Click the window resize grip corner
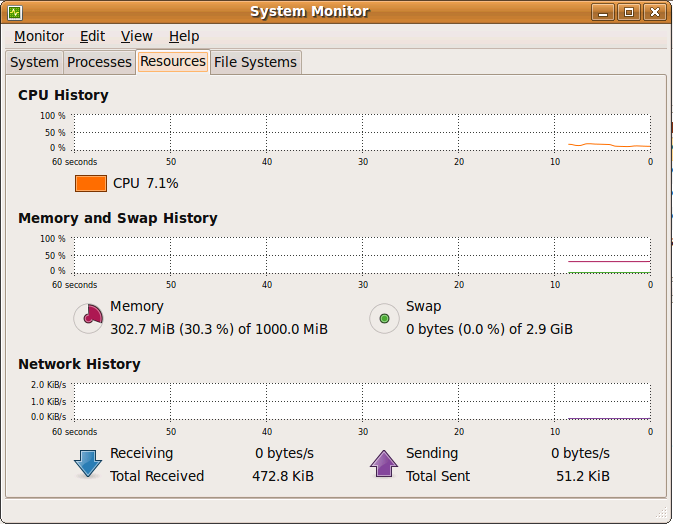Viewport: 673px width, 524px height. point(661,512)
